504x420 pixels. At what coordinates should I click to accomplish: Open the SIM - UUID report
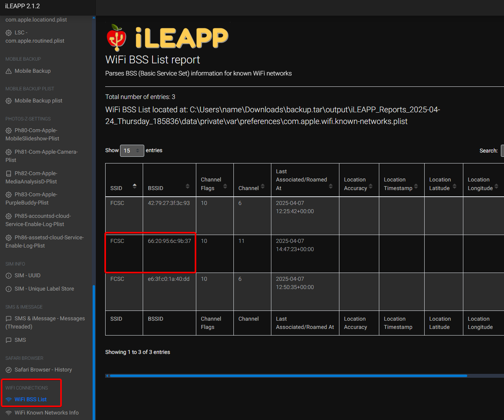coord(27,275)
